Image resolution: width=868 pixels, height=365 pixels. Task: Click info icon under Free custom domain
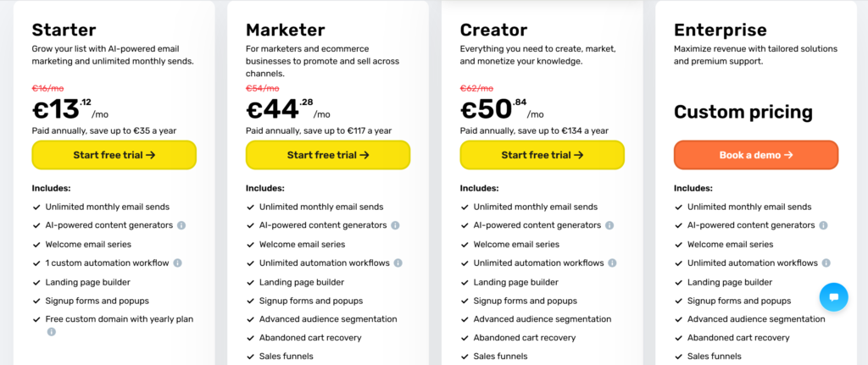[52, 332]
